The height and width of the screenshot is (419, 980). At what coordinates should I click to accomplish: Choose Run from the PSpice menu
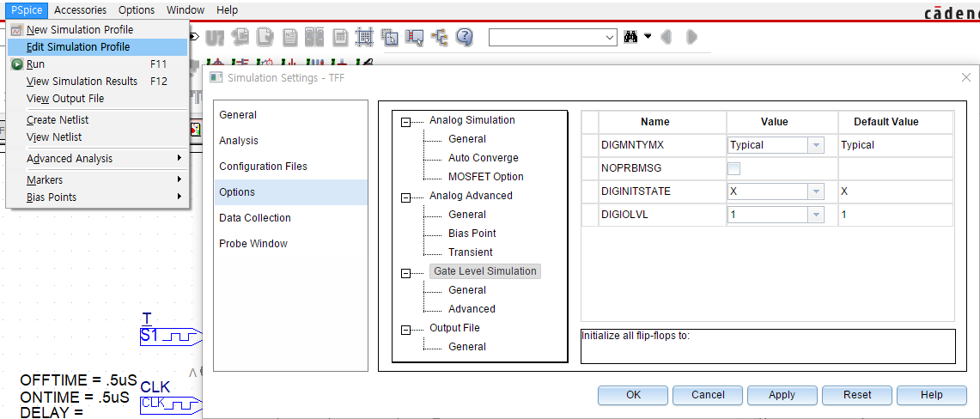(x=97, y=64)
